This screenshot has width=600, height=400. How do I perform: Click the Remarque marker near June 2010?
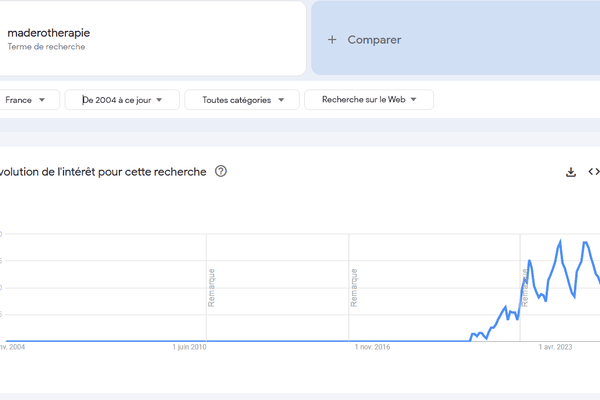[211, 287]
